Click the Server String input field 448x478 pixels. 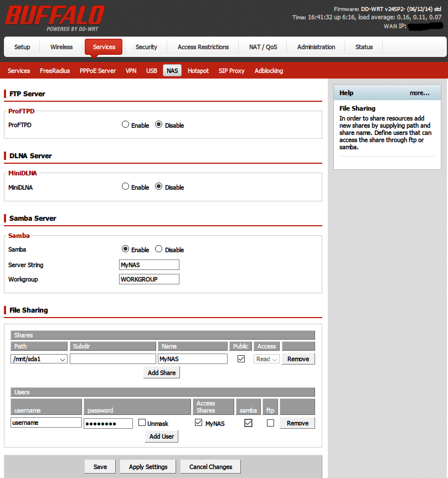coord(149,265)
